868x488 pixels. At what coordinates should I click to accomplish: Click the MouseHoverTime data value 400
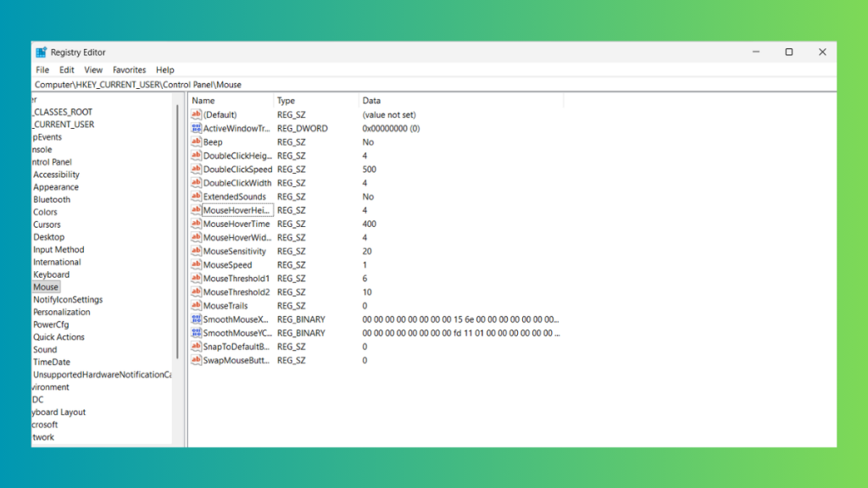pos(370,224)
